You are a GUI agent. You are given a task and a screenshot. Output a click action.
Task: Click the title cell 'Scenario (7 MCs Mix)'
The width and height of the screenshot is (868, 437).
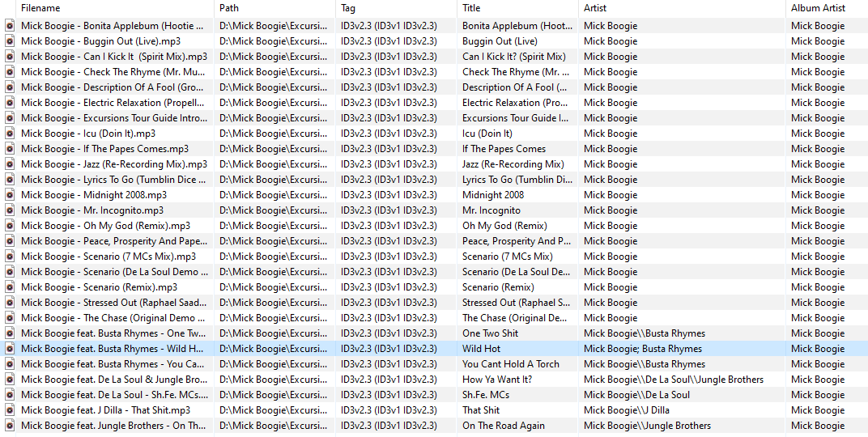click(507, 256)
